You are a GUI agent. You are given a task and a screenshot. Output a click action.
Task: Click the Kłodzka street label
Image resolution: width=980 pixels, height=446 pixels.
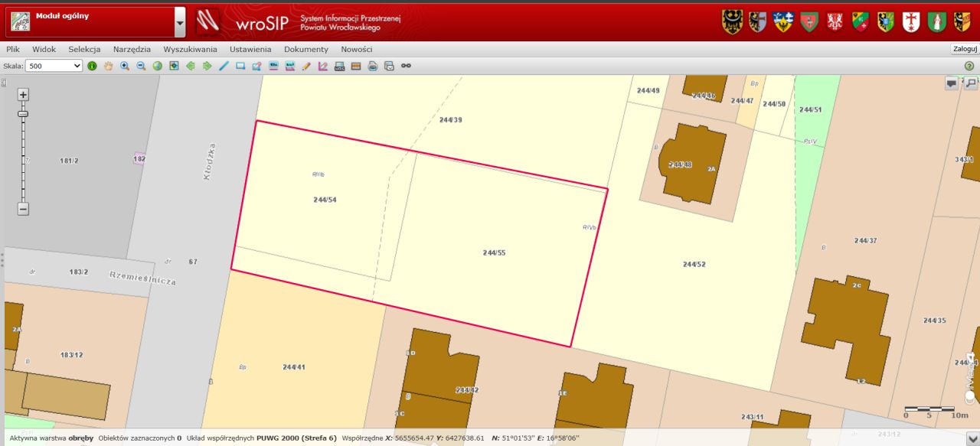tap(208, 161)
